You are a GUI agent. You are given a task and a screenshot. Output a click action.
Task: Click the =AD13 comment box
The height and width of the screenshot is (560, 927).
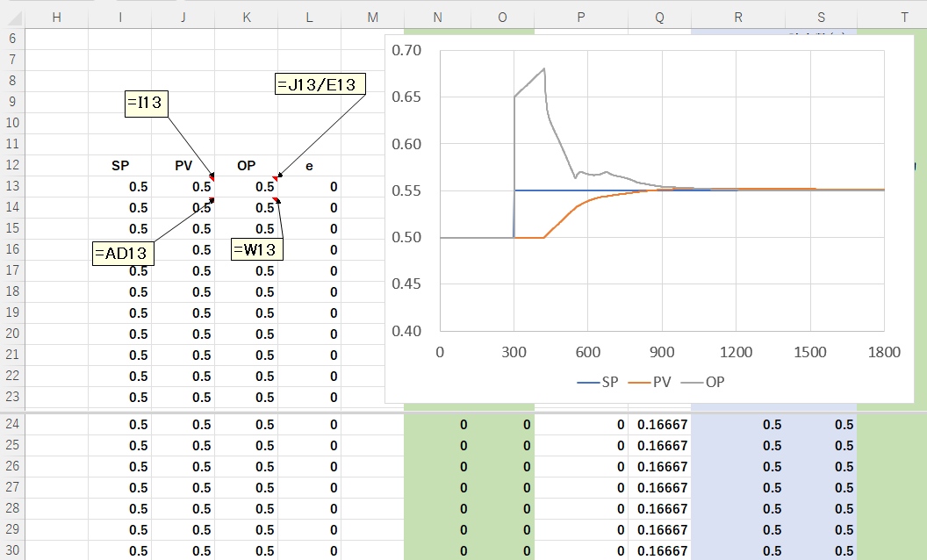pos(124,254)
